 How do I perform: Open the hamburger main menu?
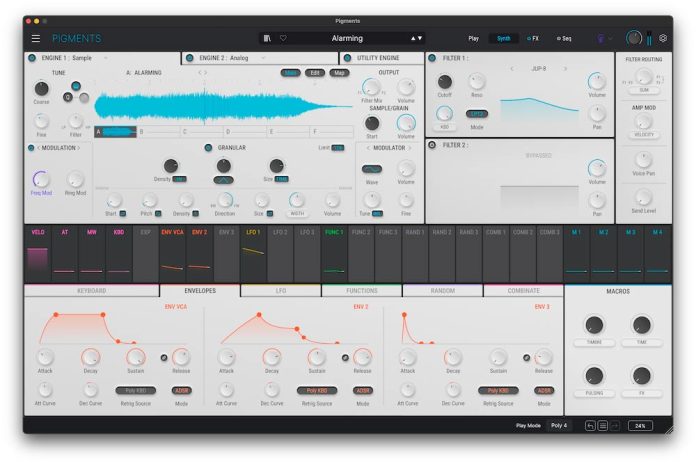tap(36, 38)
